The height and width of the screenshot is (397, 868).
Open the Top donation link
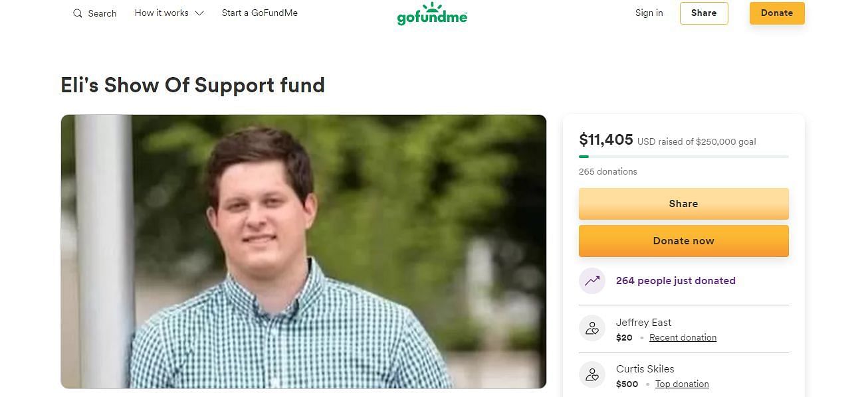682,384
